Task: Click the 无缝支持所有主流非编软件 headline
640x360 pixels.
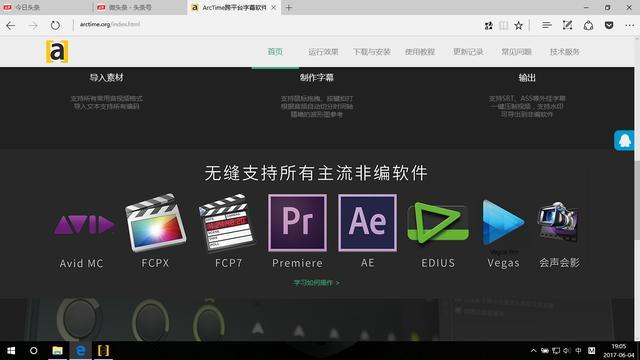Action: click(x=316, y=173)
